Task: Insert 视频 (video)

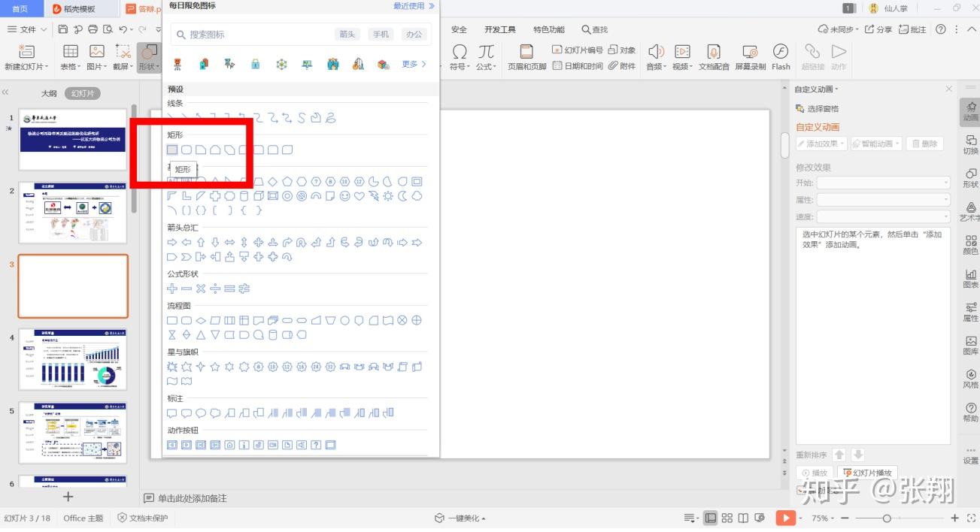Action: (682, 58)
